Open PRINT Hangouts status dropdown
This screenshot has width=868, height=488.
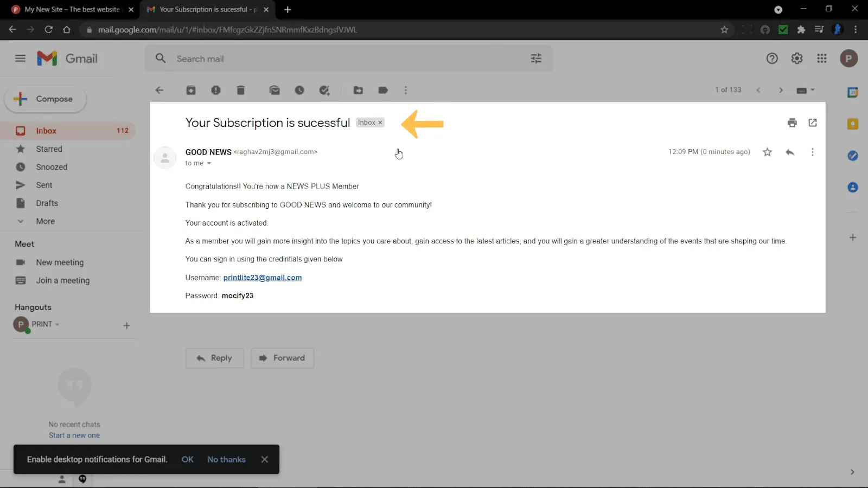(57, 324)
